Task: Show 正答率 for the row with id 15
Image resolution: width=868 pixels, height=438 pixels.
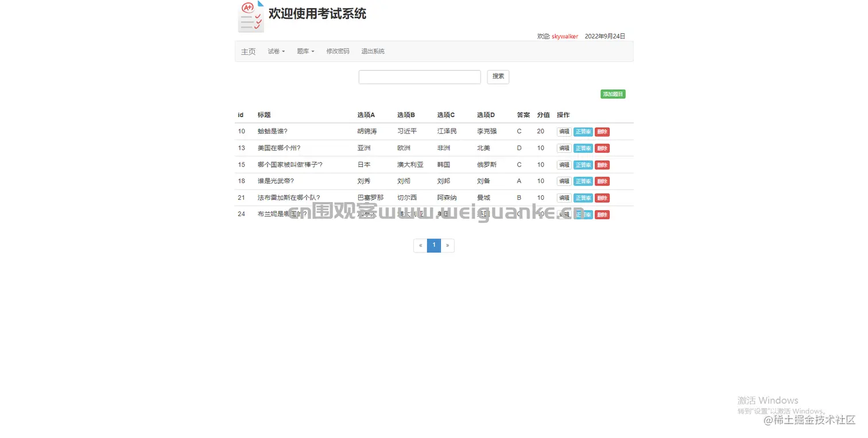Action: click(583, 165)
